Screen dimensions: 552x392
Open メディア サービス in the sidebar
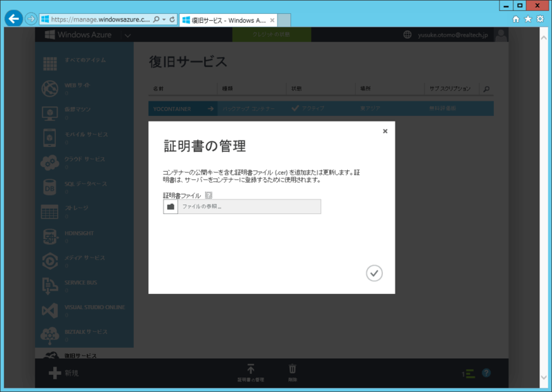tap(84, 261)
